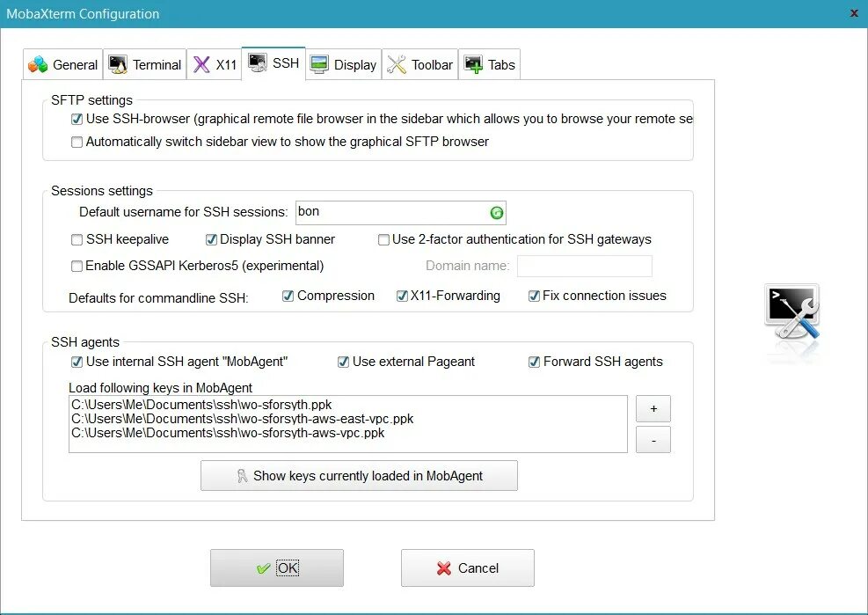Screen dimensions: 868x615
Task: Toggle X11-Forwarding checkbox
Action: (x=402, y=297)
